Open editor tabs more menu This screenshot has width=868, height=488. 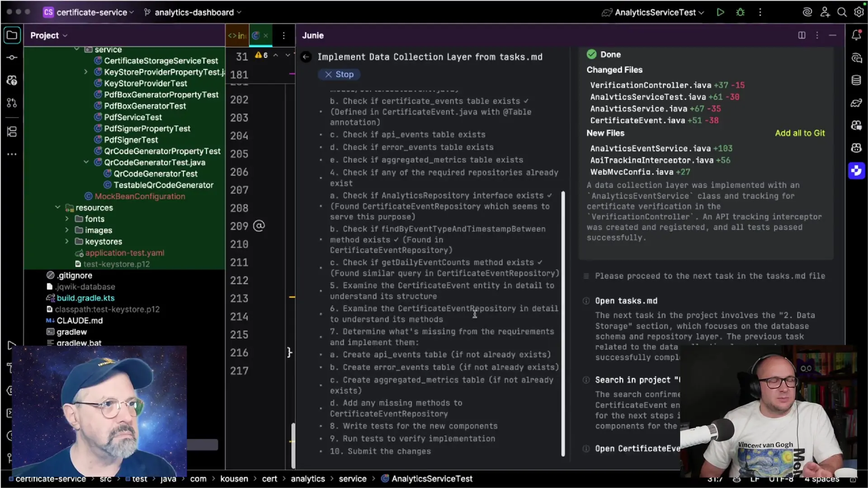[283, 35]
